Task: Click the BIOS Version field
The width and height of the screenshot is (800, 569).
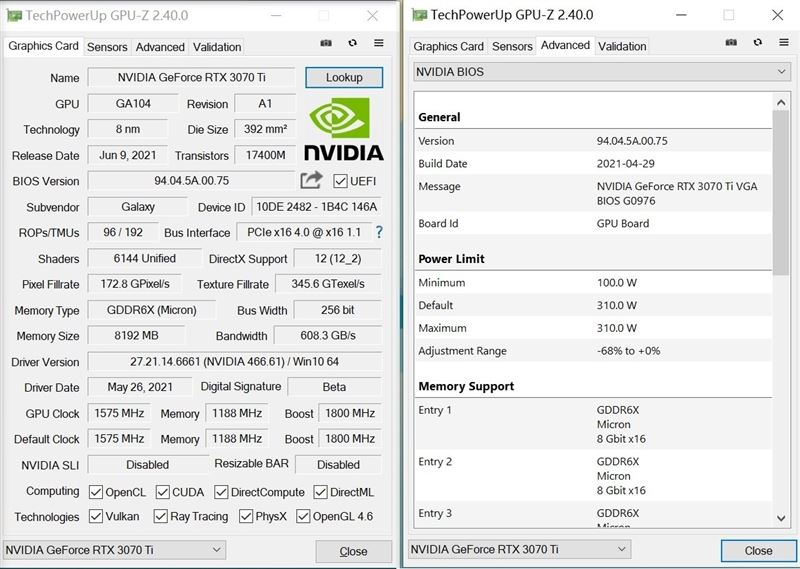Action: coord(191,181)
